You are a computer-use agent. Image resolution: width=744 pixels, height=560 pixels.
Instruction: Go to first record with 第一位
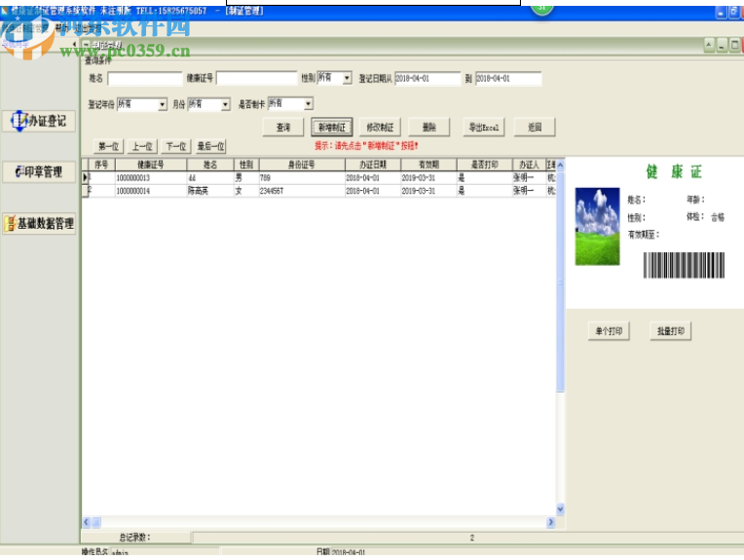click(x=109, y=146)
